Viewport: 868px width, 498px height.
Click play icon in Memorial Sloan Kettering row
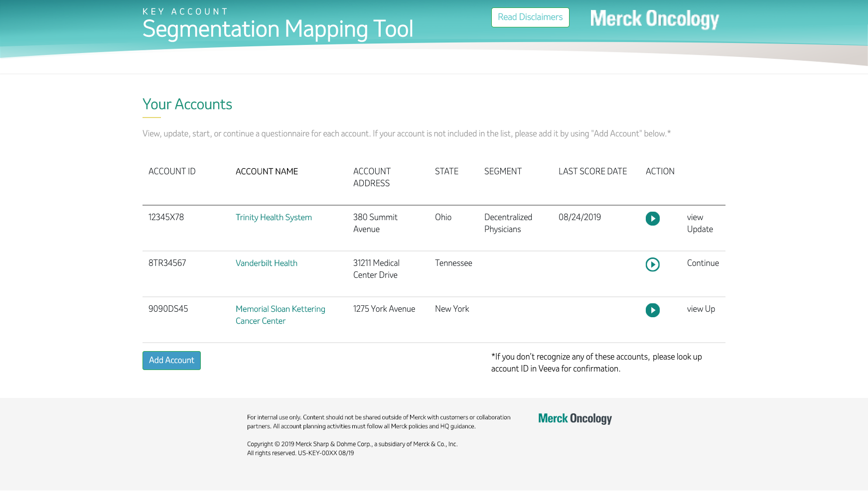(x=652, y=310)
